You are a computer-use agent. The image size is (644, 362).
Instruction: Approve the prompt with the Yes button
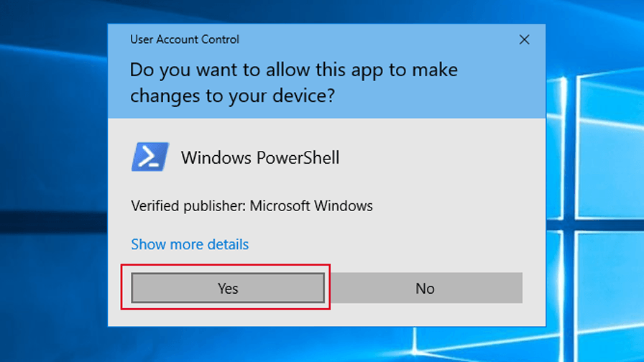coord(228,288)
